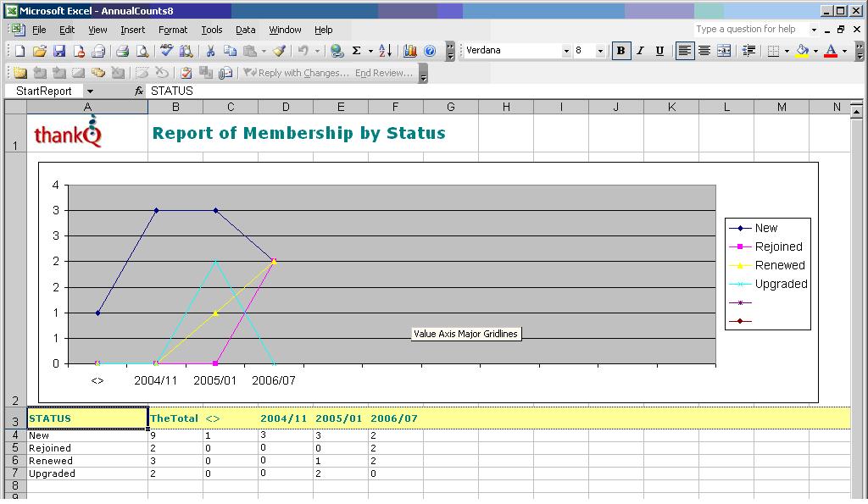Click the AutoSum sigma button
868x504 pixels.
coord(357,51)
